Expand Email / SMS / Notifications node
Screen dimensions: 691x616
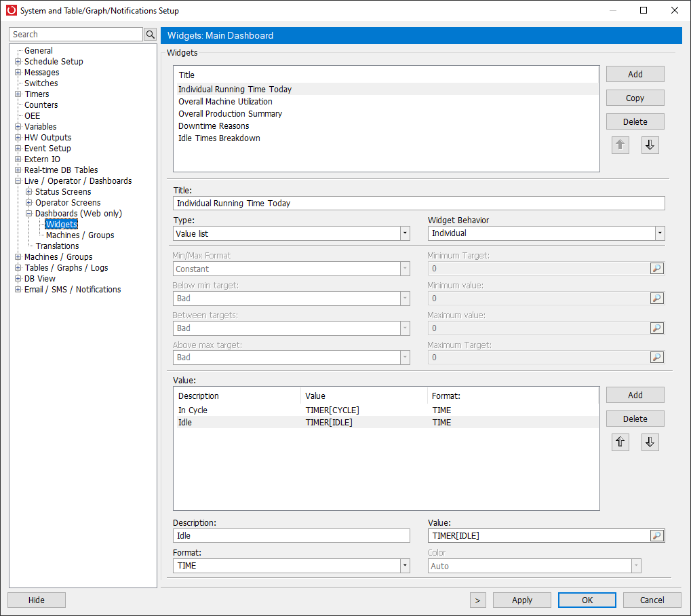[18, 289]
